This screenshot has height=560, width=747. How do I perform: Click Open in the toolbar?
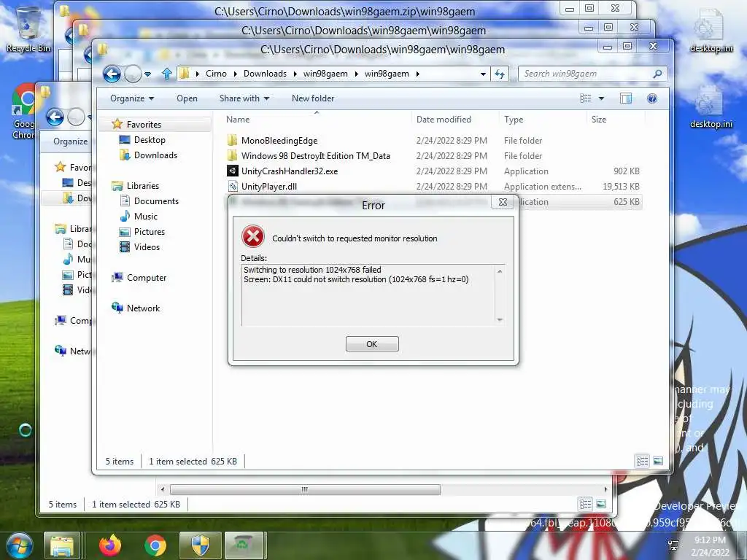point(187,98)
